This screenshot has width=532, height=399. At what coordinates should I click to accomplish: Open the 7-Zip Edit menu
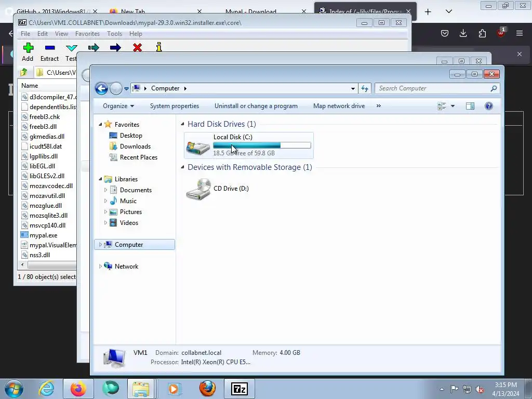click(x=43, y=34)
